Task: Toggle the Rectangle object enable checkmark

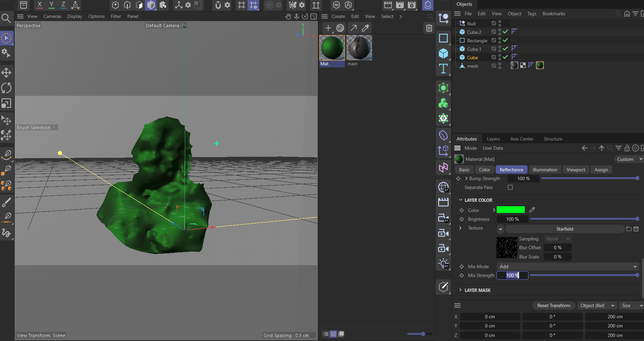Action: [x=505, y=40]
